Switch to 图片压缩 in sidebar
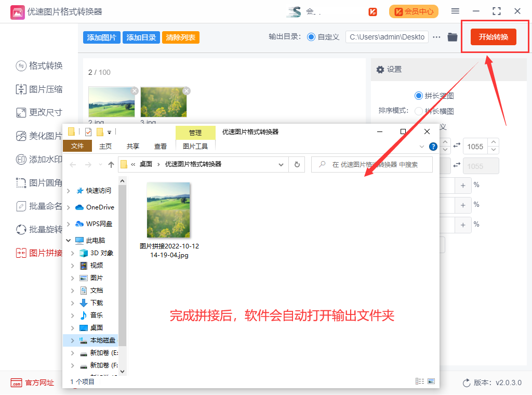532x395 pixels. point(46,89)
